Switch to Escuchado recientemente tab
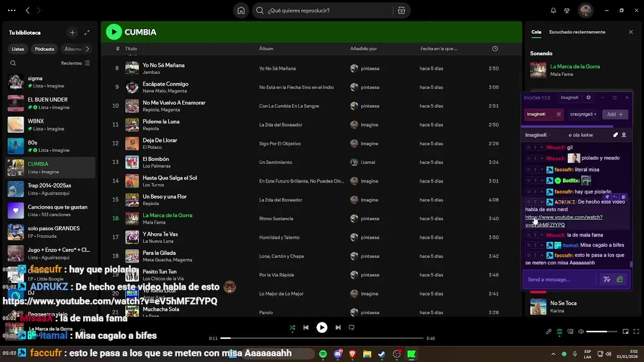Screen dimensions: 644x362 (577, 32)
